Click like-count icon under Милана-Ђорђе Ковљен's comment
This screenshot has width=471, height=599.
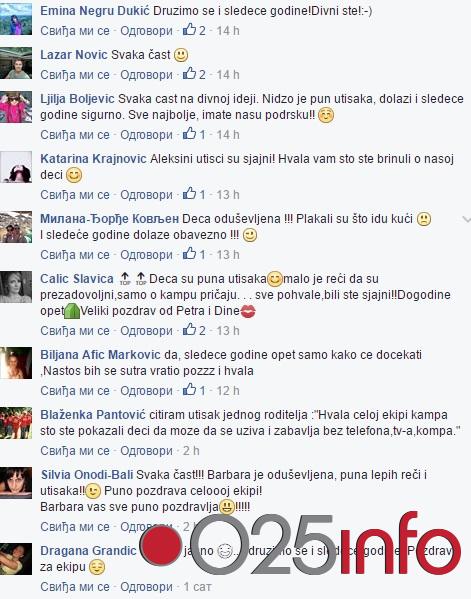point(189,253)
